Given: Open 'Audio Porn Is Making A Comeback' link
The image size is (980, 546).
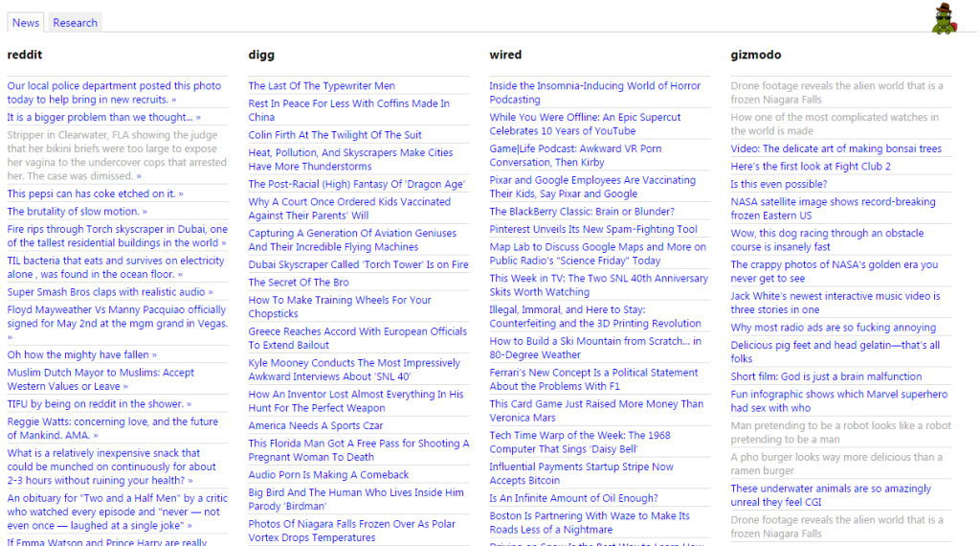Looking at the screenshot, I should tap(328, 475).
